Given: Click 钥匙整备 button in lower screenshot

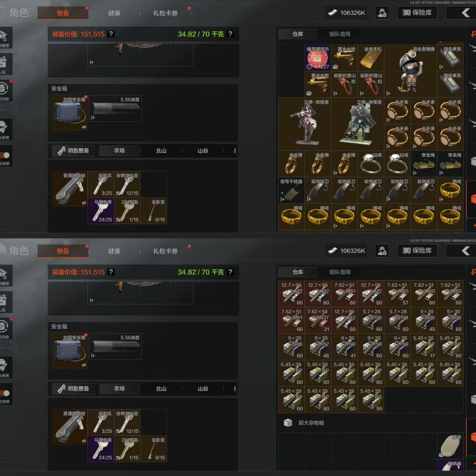Looking at the screenshot, I should click(74, 389).
